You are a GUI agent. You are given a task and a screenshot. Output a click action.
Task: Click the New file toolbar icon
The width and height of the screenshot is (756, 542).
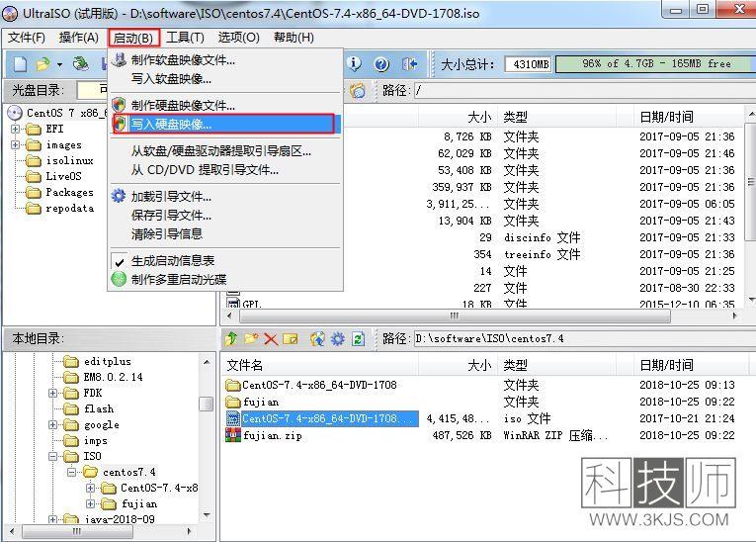coord(20,63)
